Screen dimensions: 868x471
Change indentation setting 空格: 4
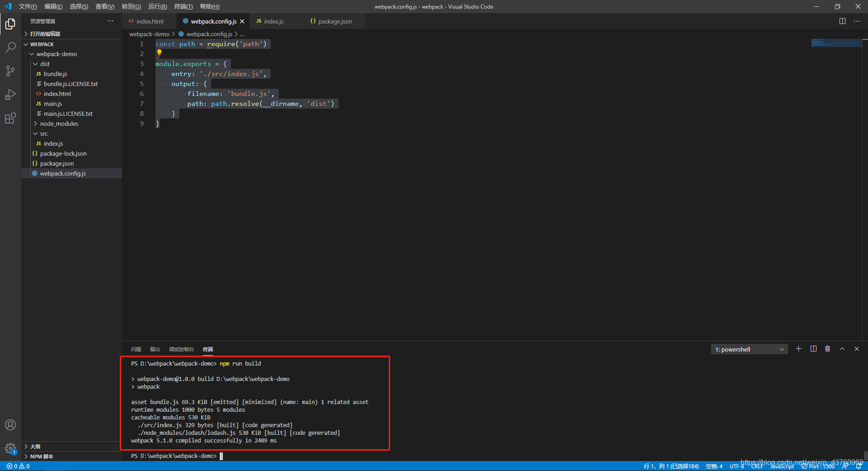(714, 466)
